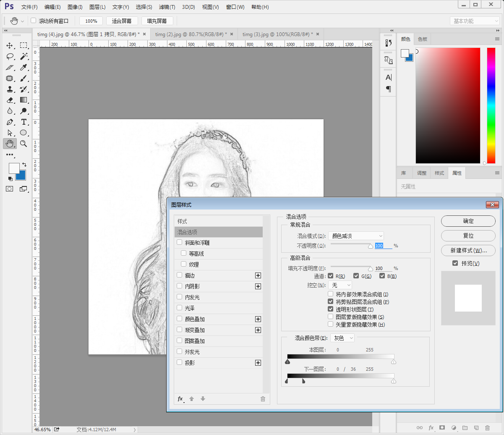The height and width of the screenshot is (435, 504).
Task: Select the Rectangular Marquee tool
Action: point(24,45)
